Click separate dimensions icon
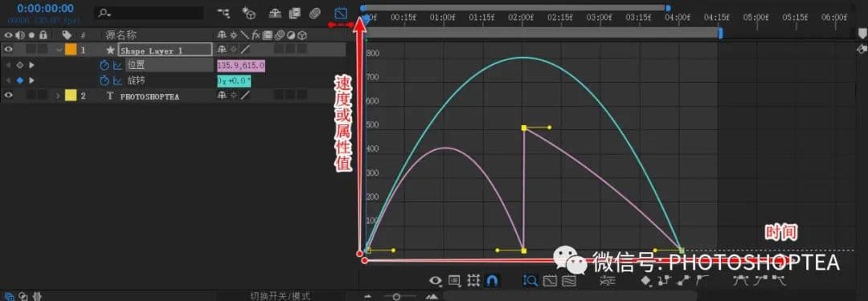This screenshot has width=868, height=301. [608, 281]
